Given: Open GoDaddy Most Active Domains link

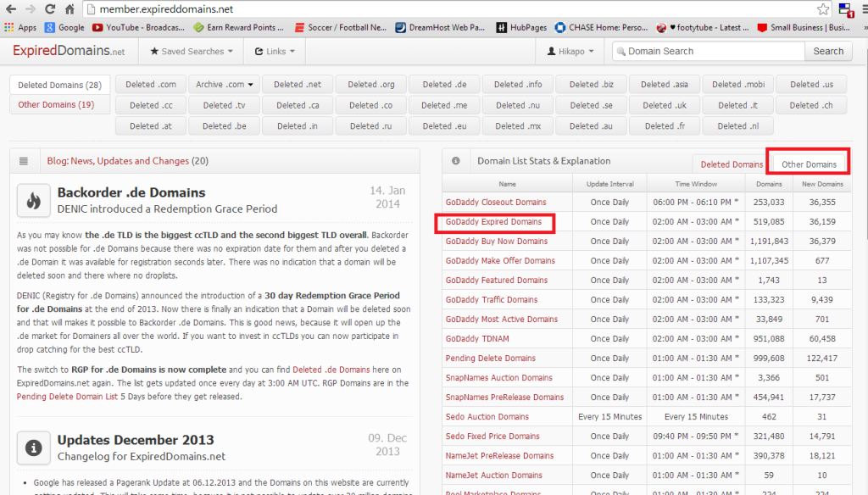Looking at the screenshot, I should [x=502, y=319].
